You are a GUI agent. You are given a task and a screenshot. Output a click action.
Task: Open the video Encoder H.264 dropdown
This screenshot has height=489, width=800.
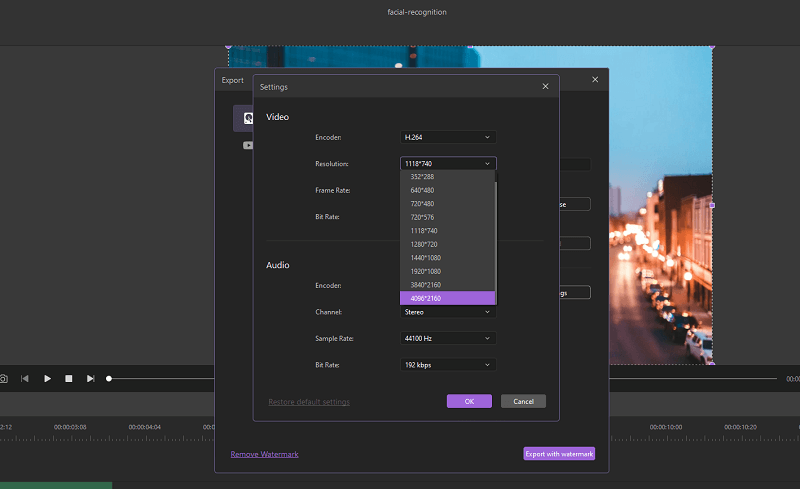pyautogui.click(x=448, y=137)
